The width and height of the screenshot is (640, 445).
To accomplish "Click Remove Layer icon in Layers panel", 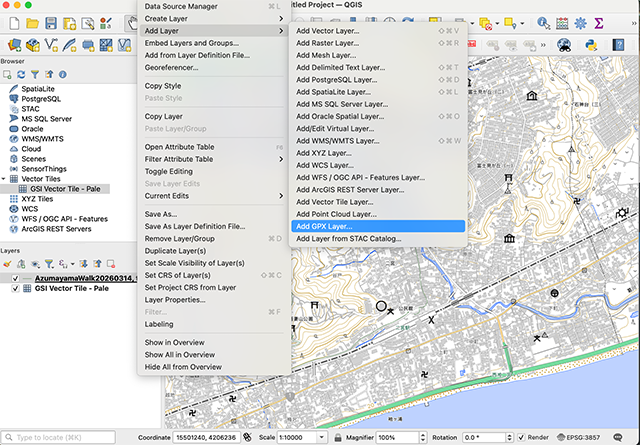I will 111,264.
